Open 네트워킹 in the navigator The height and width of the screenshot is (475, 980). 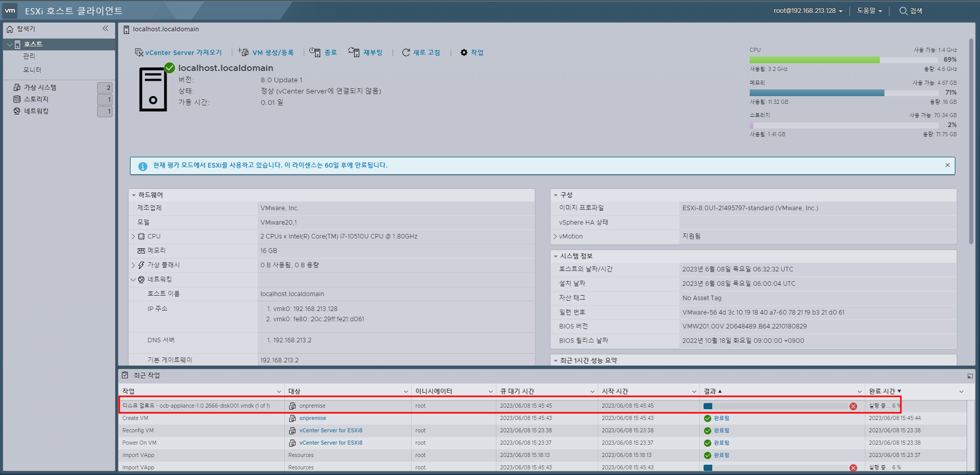36,111
